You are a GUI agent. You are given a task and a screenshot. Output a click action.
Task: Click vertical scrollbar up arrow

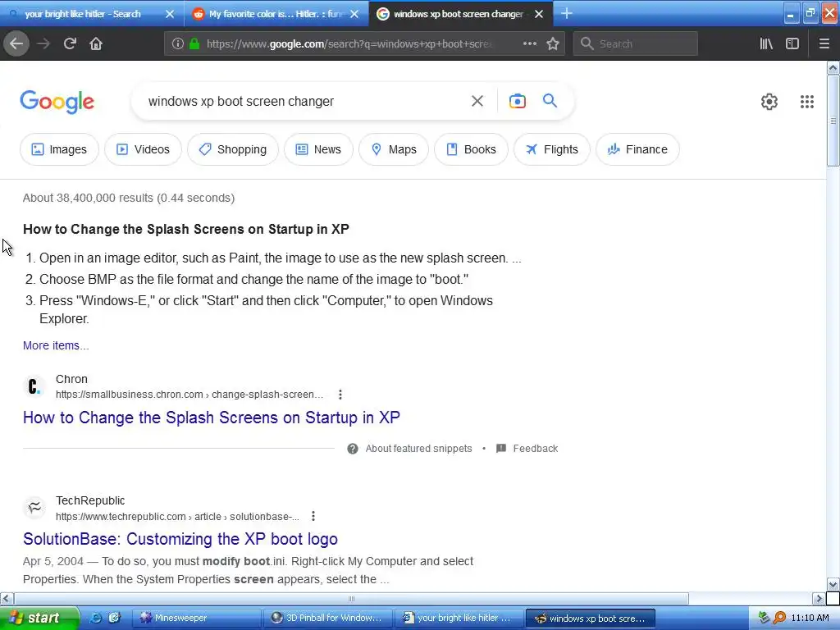(833, 67)
